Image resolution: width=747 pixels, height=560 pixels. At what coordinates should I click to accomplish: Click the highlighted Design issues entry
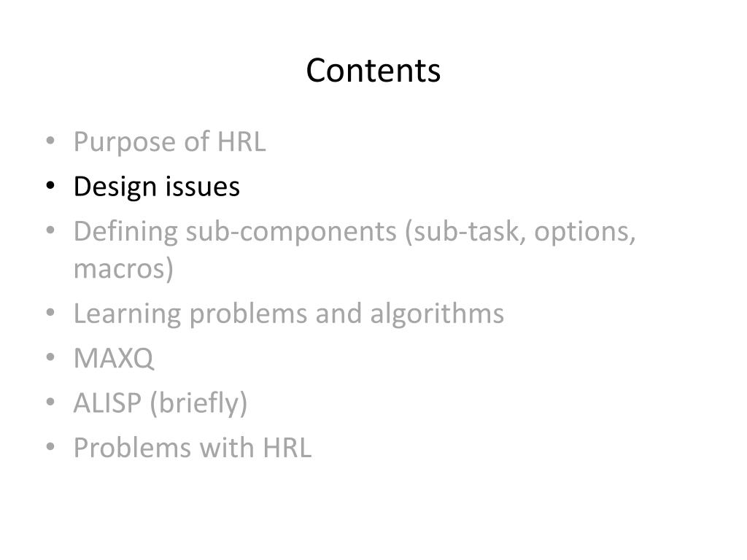tap(156, 187)
